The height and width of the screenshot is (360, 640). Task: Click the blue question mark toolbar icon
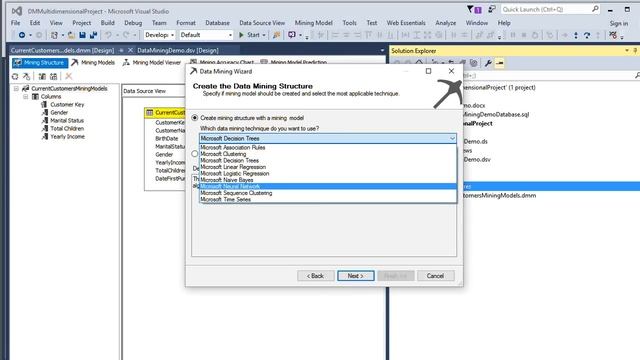pos(587,36)
